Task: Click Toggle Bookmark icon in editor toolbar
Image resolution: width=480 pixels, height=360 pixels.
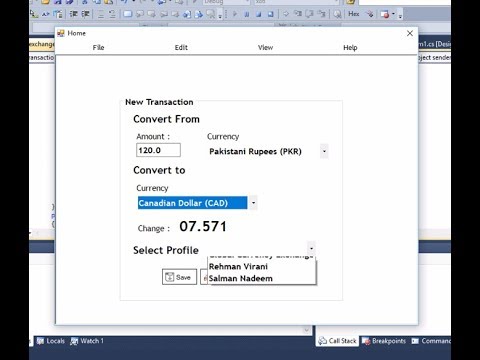Action: point(128,14)
